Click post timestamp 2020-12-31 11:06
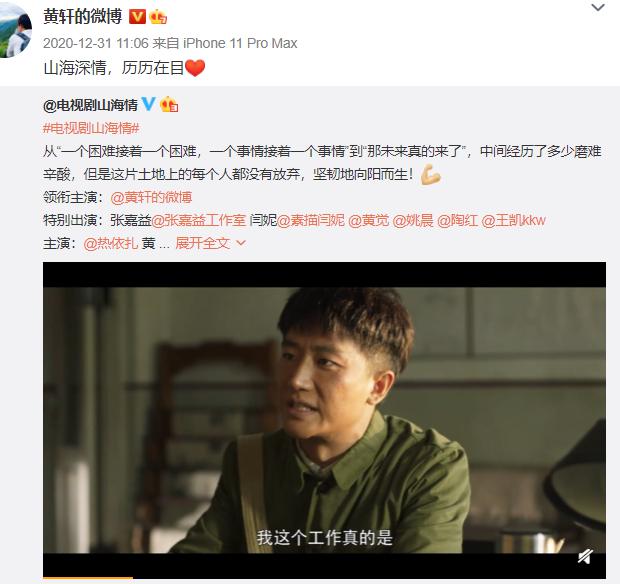This screenshot has height=584, width=620. [96, 43]
